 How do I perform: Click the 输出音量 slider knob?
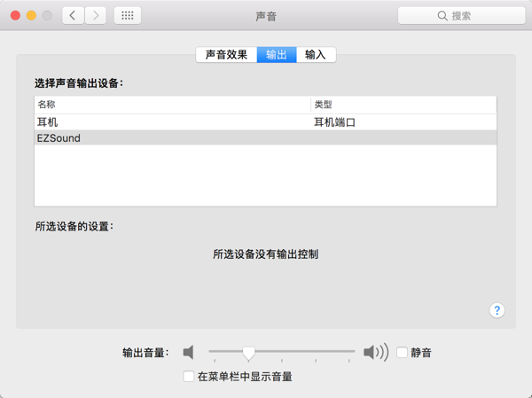pos(248,353)
